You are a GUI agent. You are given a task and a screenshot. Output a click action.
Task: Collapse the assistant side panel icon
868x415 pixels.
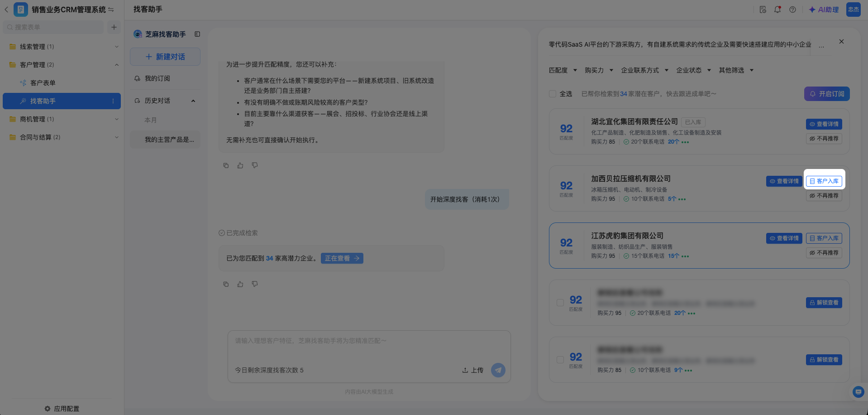197,34
